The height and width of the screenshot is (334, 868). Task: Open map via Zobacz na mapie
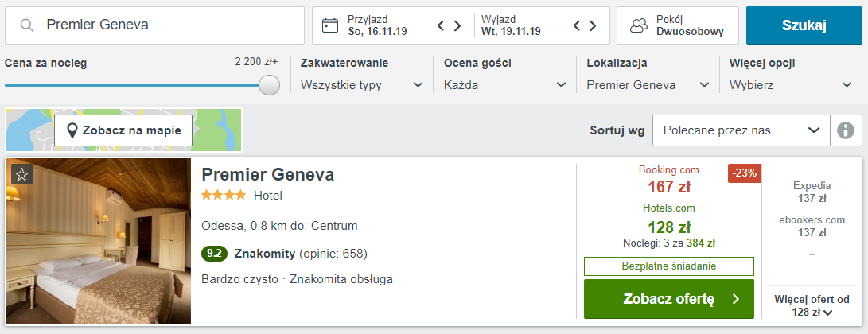pyautogui.click(x=123, y=130)
